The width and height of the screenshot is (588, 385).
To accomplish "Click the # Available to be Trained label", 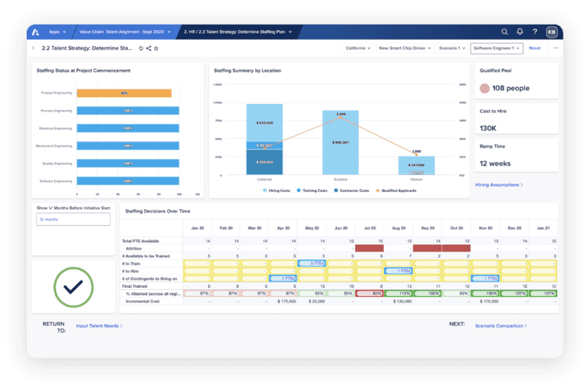I will click(146, 256).
